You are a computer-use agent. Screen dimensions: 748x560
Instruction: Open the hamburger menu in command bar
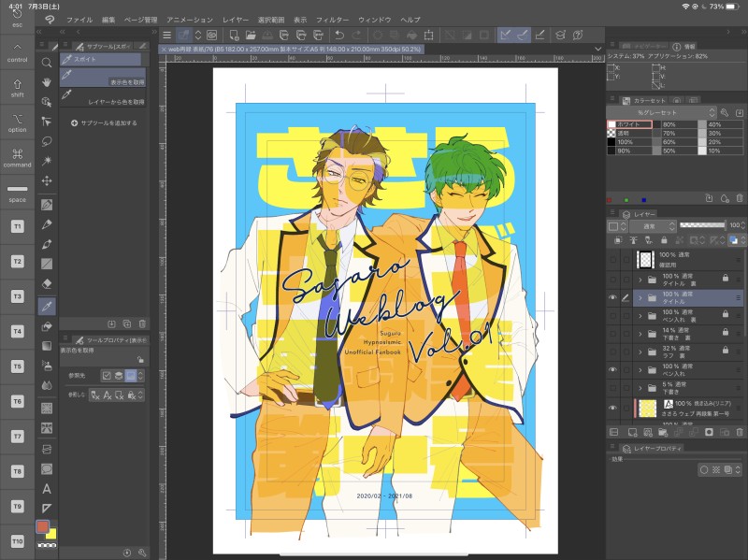pos(167,35)
